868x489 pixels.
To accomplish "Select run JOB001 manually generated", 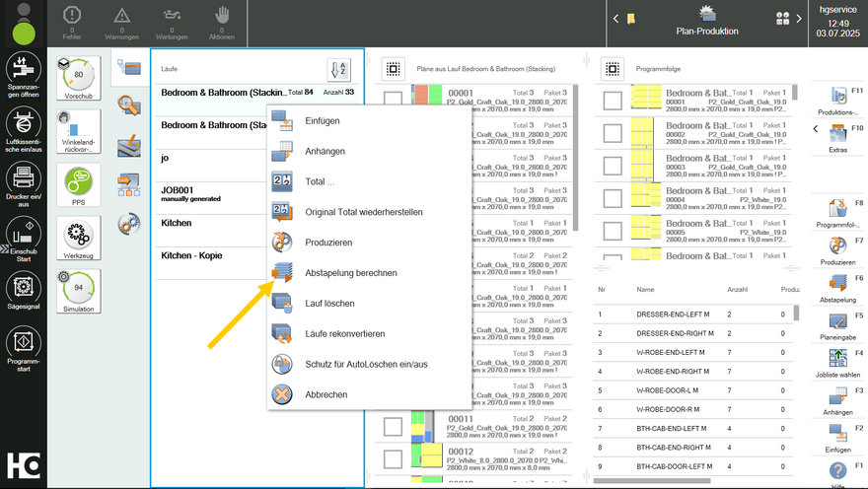I will click(x=211, y=197).
